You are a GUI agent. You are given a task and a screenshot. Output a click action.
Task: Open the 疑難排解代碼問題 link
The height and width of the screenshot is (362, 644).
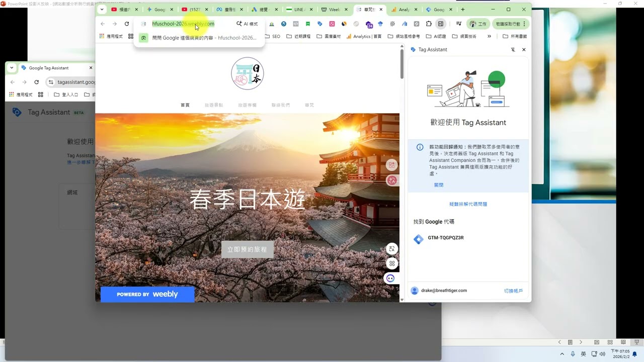(468, 204)
